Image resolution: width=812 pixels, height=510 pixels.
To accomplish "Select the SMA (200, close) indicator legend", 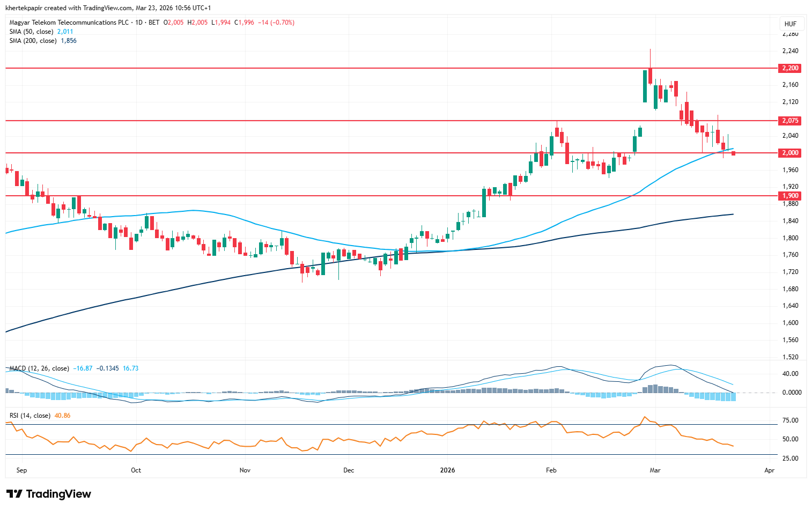I will pyautogui.click(x=33, y=41).
